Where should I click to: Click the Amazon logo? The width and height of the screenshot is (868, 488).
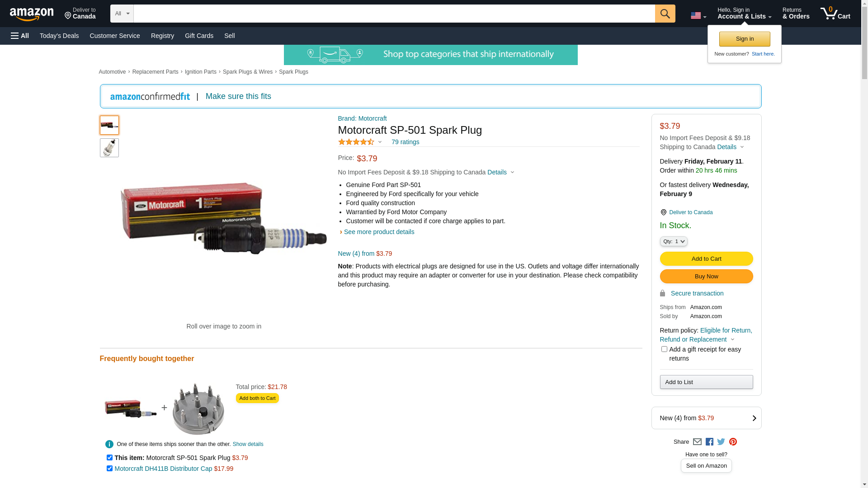pos(32,14)
